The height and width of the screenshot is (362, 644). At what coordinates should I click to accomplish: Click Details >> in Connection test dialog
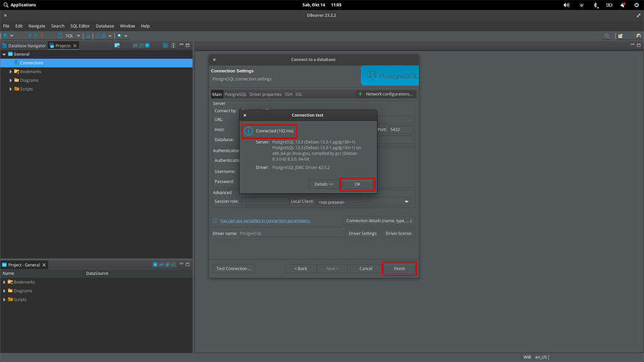[323, 184]
